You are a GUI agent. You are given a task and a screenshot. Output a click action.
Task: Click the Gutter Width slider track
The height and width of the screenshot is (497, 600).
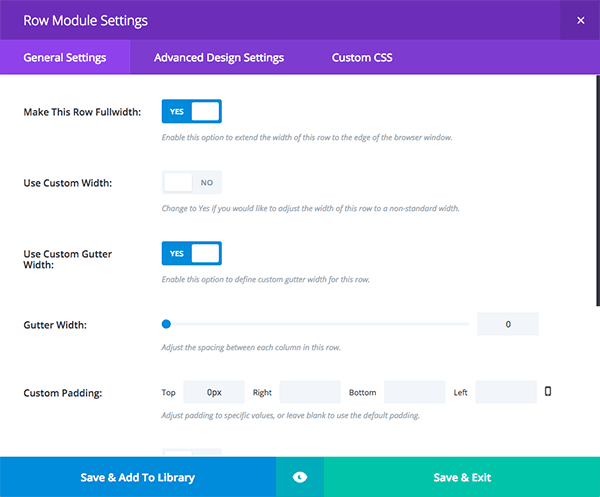316,324
